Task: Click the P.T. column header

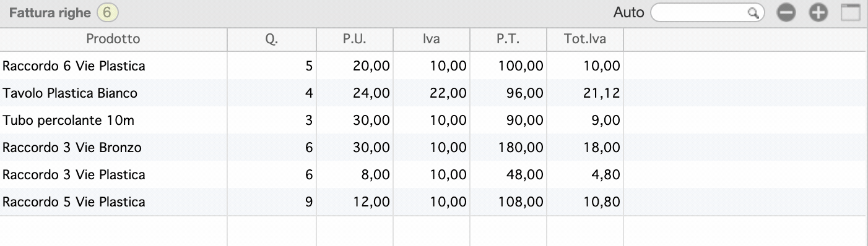Action: point(508,39)
